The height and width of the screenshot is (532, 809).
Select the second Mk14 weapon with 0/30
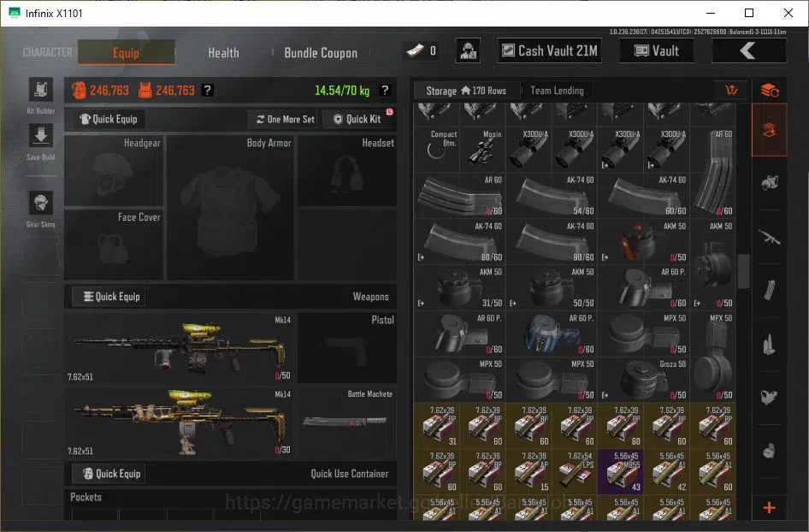[180, 422]
